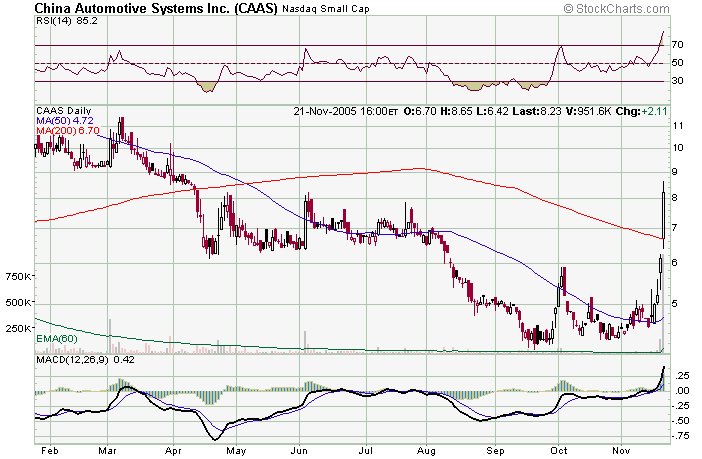Click the Last:8.23 price value
This screenshot has width=702, height=459.
pos(537,111)
